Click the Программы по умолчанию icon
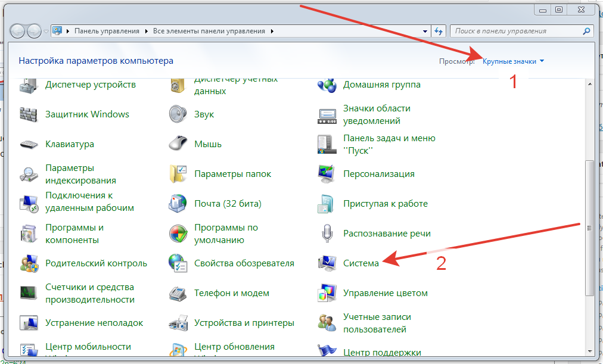This screenshot has height=364, width=603. pos(178,234)
